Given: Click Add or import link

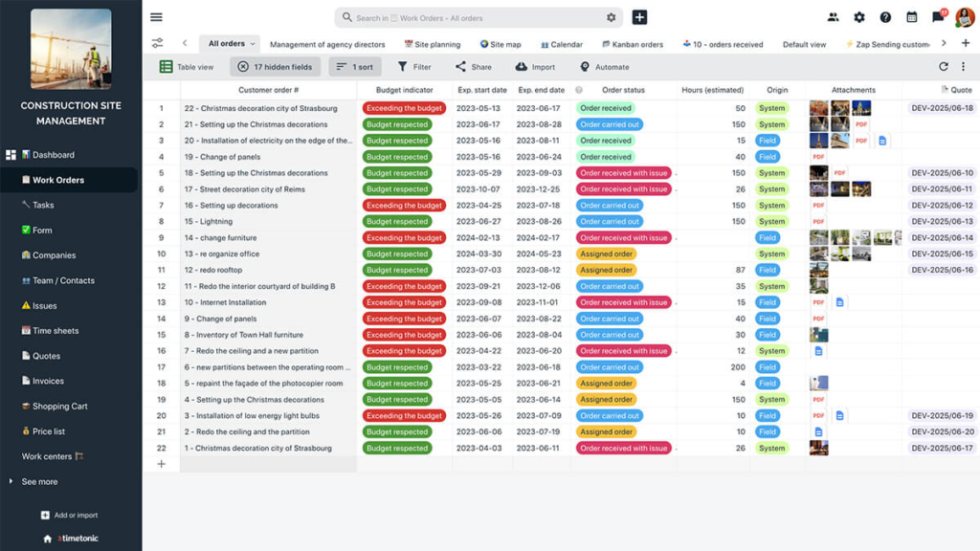Looking at the screenshot, I should click(x=69, y=516).
